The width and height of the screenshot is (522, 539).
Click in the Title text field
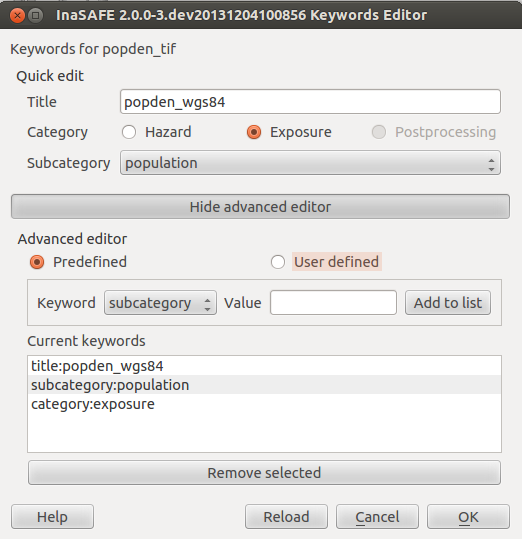coord(310,102)
